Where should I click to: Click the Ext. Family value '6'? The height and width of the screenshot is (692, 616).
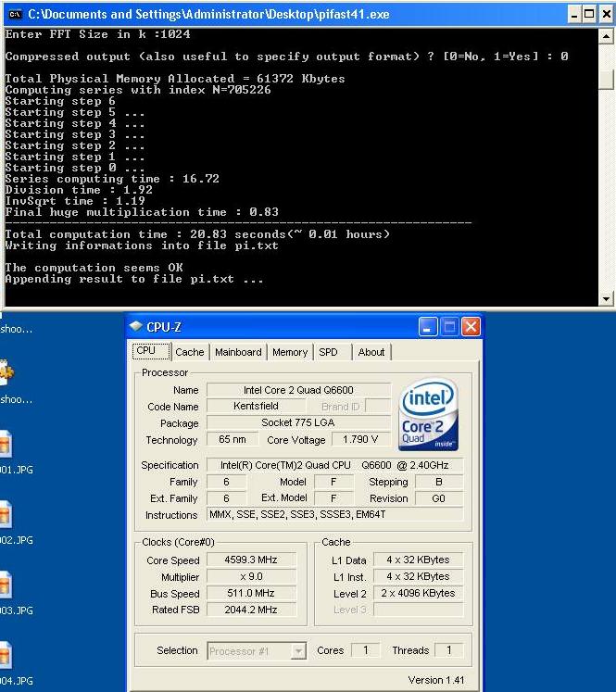[226, 498]
